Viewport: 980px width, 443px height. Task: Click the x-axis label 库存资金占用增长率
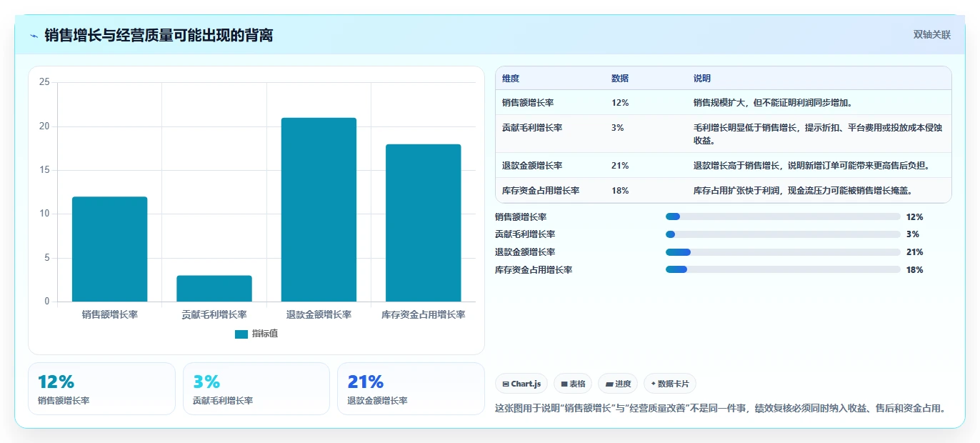[x=423, y=314]
